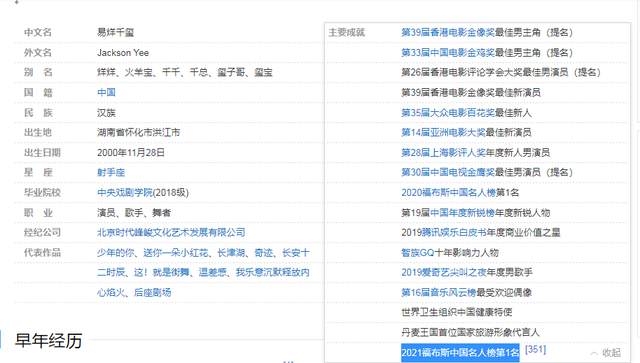Open 北京时代峰峻文化艺术发展有限公司 company link
This screenshot has width=640, height=363.
click(x=171, y=232)
